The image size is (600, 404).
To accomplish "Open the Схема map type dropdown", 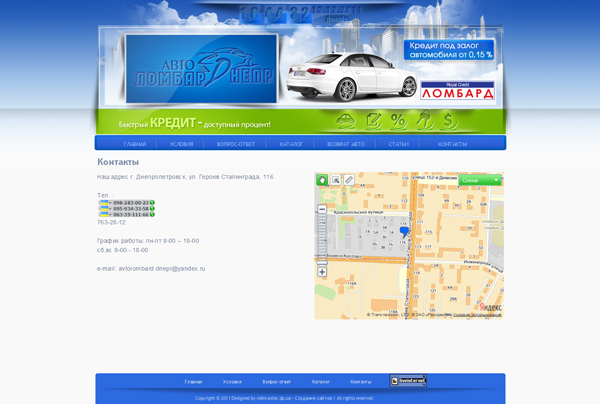I will pos(480,180).
